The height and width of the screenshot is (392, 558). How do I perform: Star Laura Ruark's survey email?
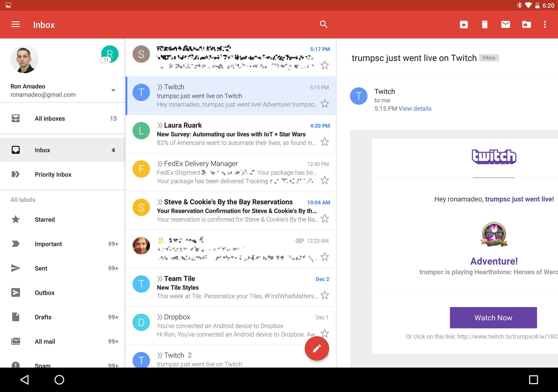(325, 142)
